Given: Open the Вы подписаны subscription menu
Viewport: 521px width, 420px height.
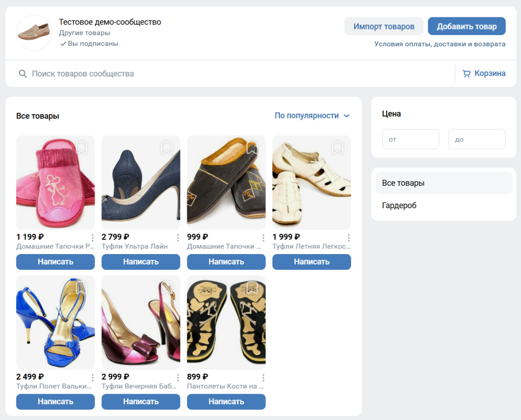Looking at the screenshot, I should (89, 44).
